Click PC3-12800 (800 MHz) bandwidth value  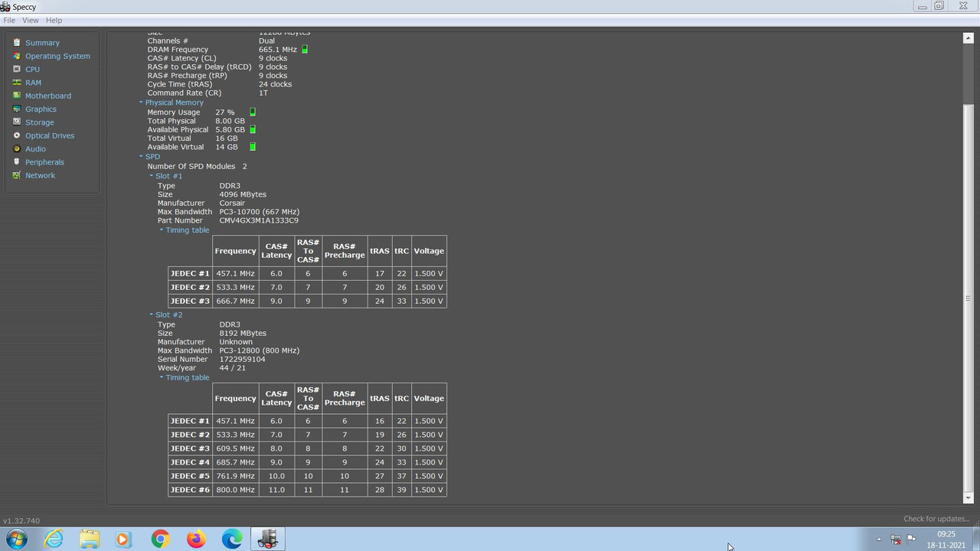click(259, 350)
